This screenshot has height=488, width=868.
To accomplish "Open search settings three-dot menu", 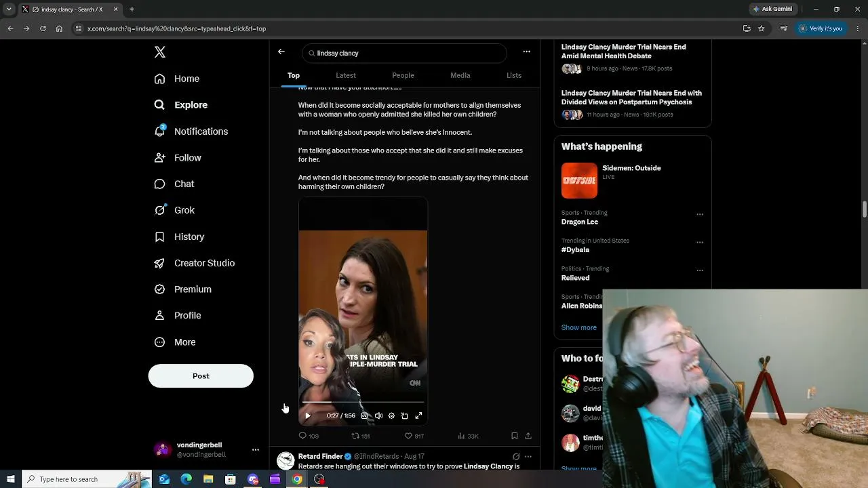I will point(526,52).
